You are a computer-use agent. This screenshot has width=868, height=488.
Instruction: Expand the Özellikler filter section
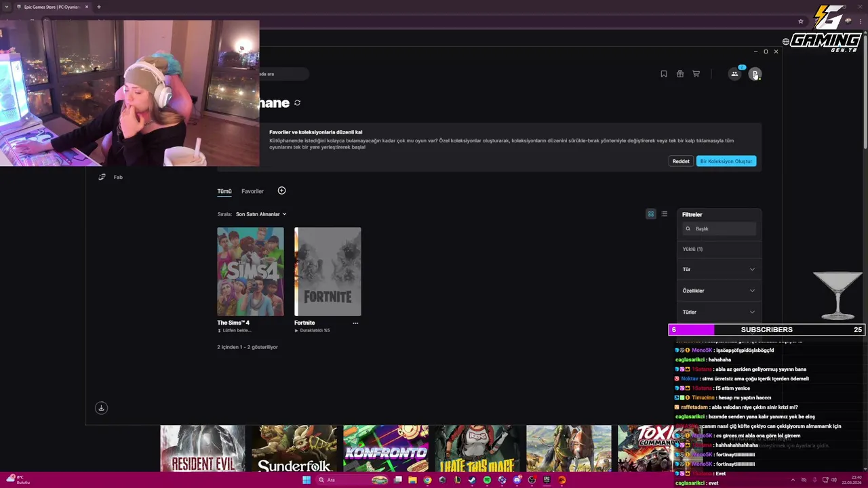719,291
